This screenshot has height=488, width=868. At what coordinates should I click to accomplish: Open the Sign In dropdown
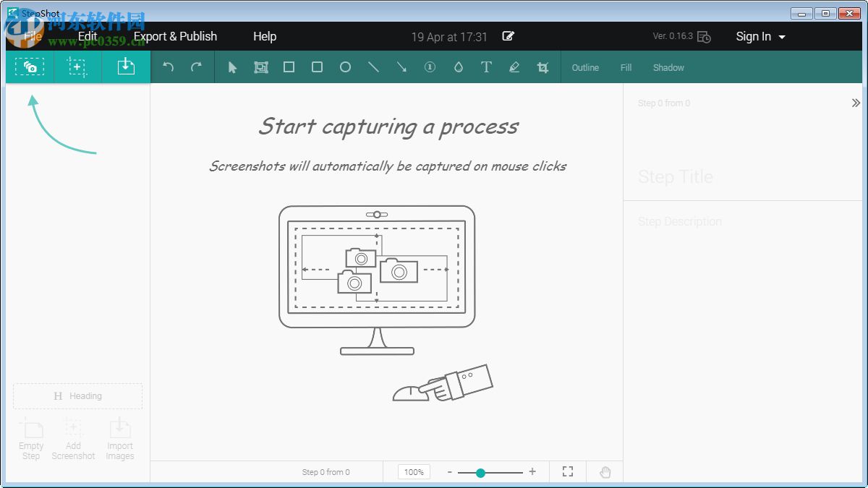pyautogui.click(x=760, y=36)
